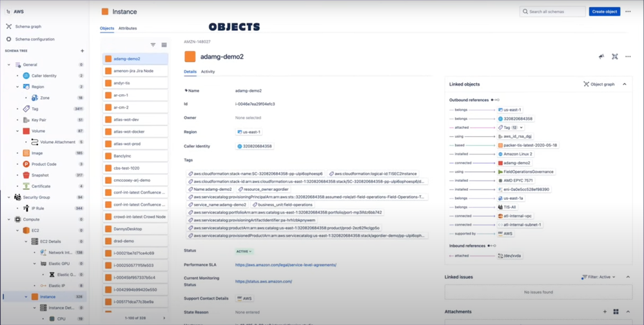Viewport: 644px width, 325px height.
Task: Open the status.aws.amazon.com link
Action: click(263, 281)
